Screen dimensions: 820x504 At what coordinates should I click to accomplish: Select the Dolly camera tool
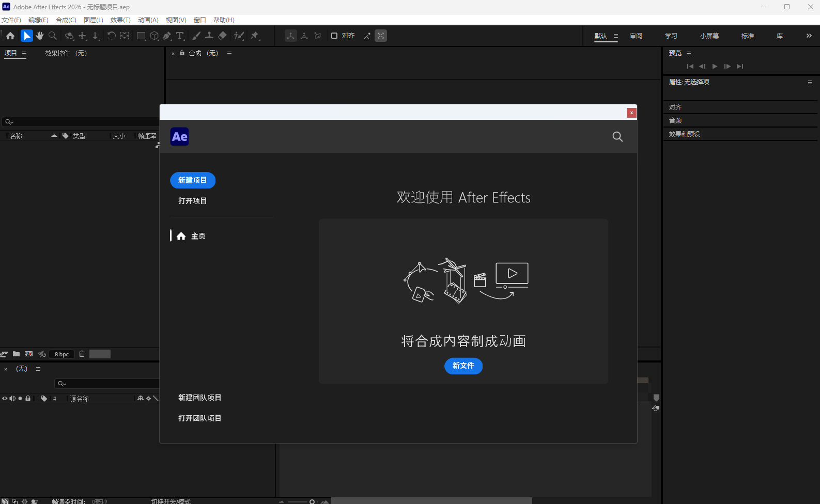click(96, 36)
